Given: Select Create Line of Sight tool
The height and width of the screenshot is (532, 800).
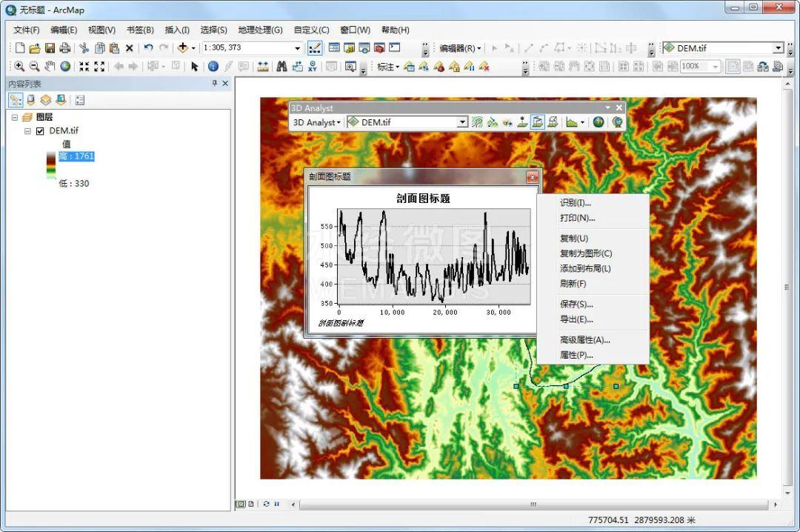Looking at the screenshot, I should [507, 122].
